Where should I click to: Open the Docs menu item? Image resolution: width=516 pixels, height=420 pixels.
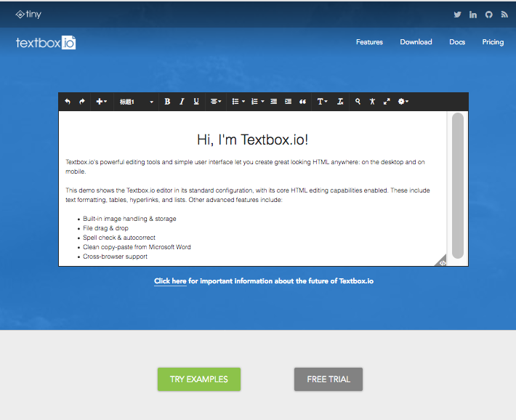point(457,42)
